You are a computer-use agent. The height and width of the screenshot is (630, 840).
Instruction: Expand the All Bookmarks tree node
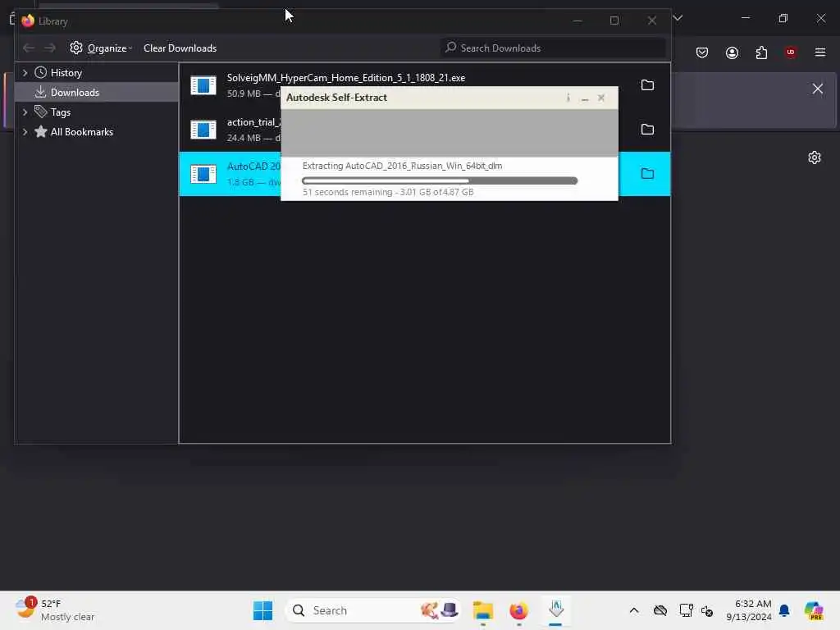coord(25,132)
